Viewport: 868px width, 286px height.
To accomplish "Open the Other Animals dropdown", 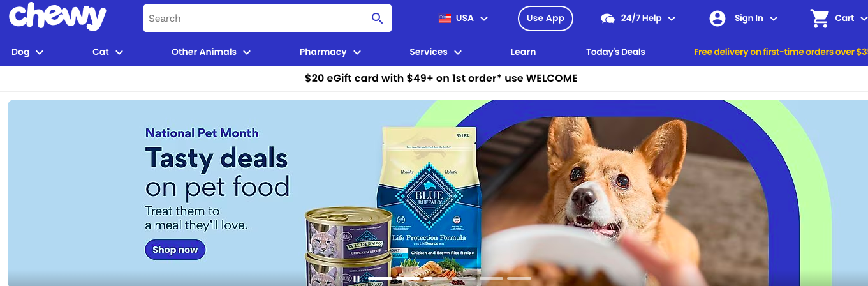I will 211,52.
